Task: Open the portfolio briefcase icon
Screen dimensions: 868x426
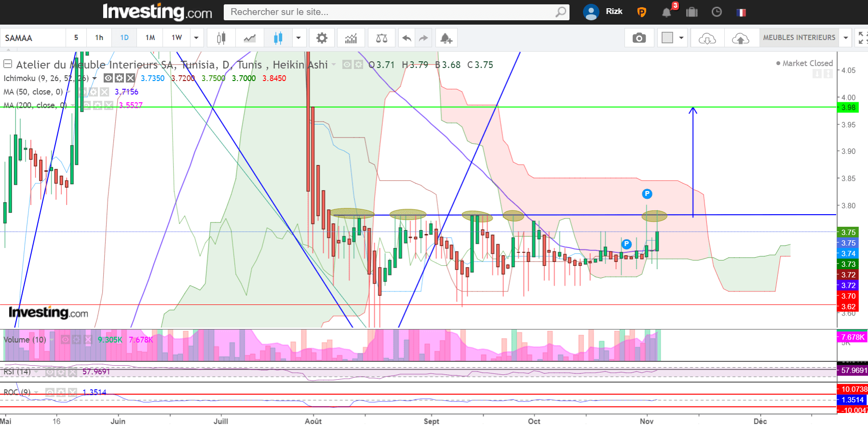Action: [692, 12]
